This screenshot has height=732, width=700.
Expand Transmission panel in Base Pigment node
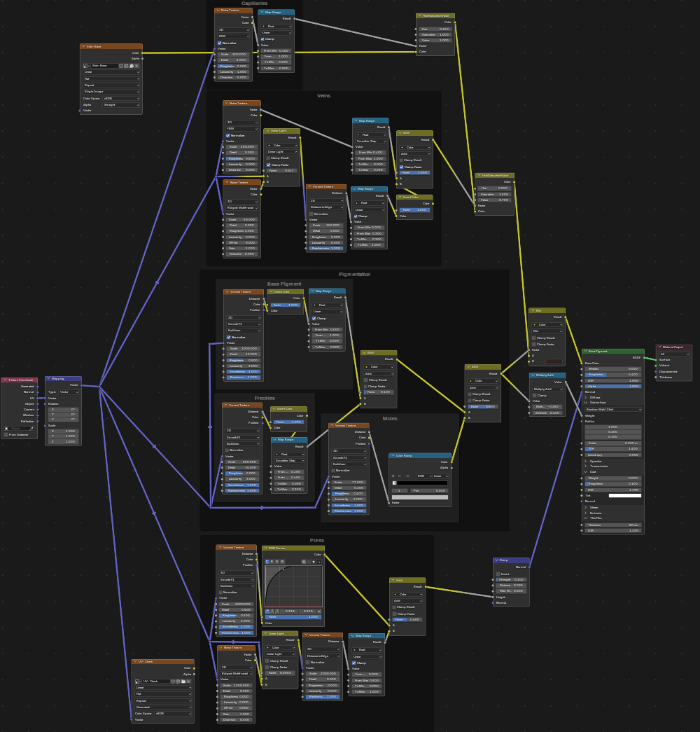[x=586, y=467]
